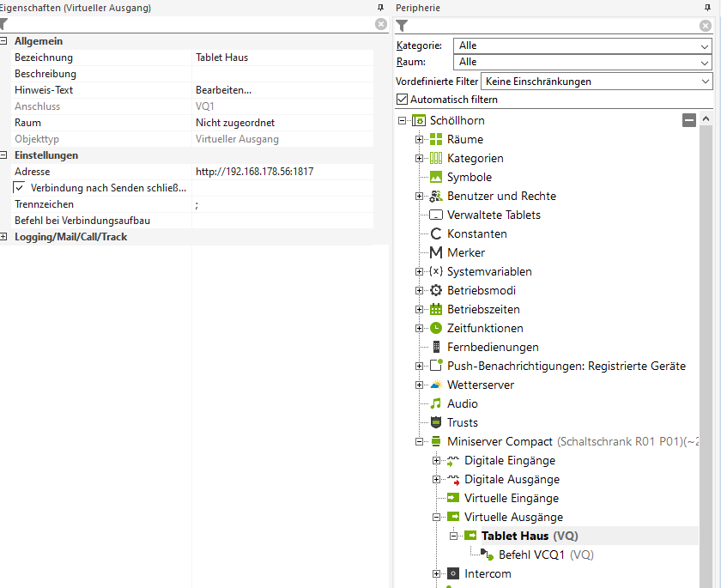Click the Zeitfunktionen clock icon
Viewport: 721px width, 588px height.
[x=436, y=328]
